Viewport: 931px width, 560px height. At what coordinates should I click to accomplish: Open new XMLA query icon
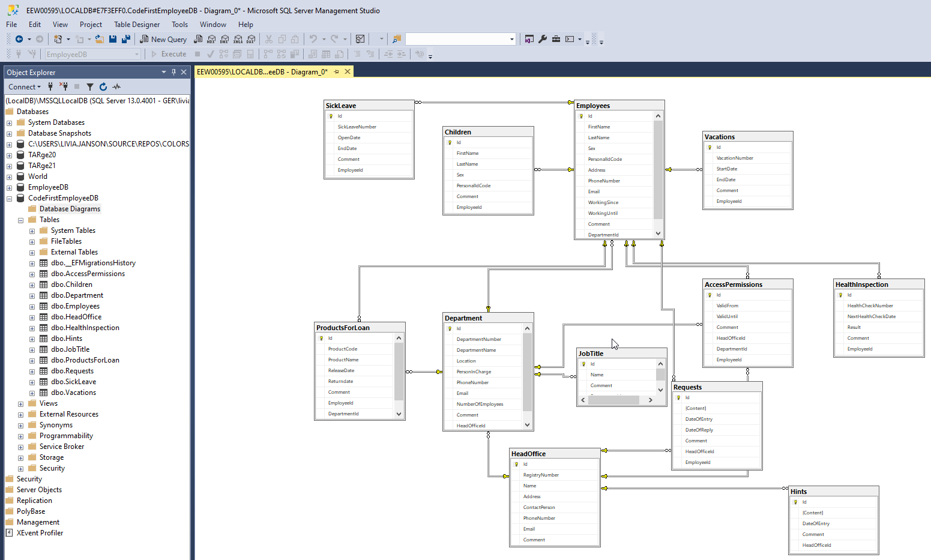tap(238, 39)
